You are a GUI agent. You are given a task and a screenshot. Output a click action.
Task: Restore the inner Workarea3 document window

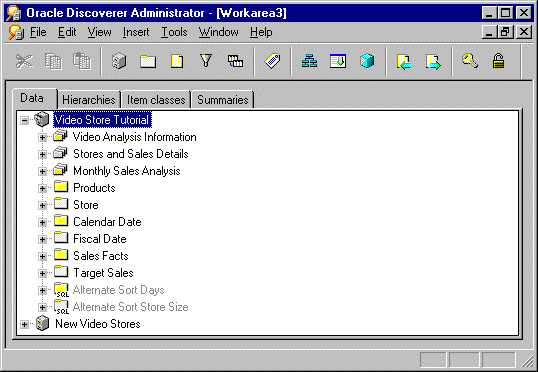(x=505, y=32)
